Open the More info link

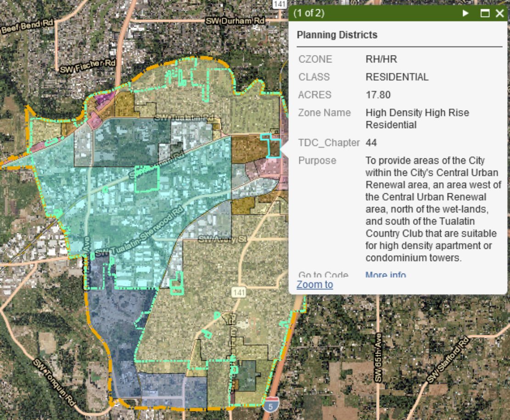(x=386, y=275)
